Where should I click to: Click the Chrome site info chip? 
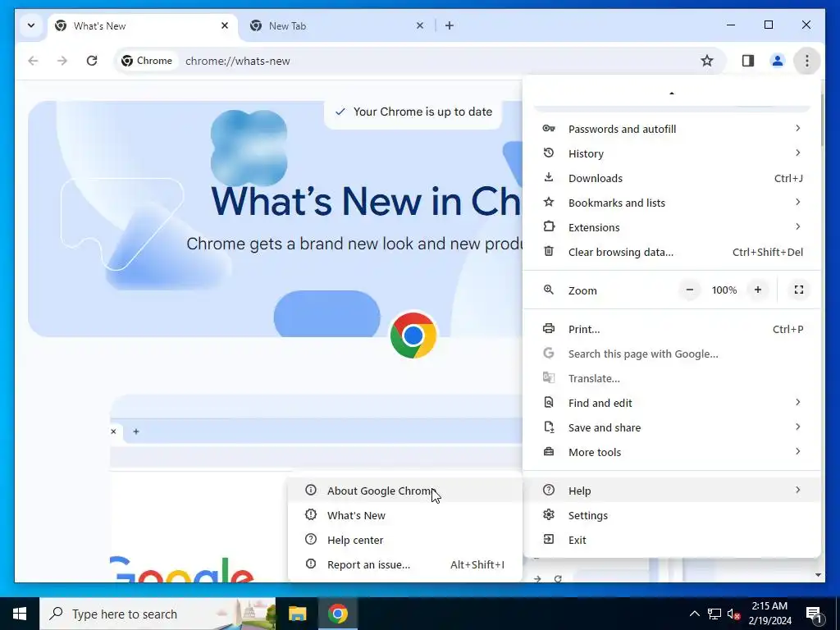[147, 61]
